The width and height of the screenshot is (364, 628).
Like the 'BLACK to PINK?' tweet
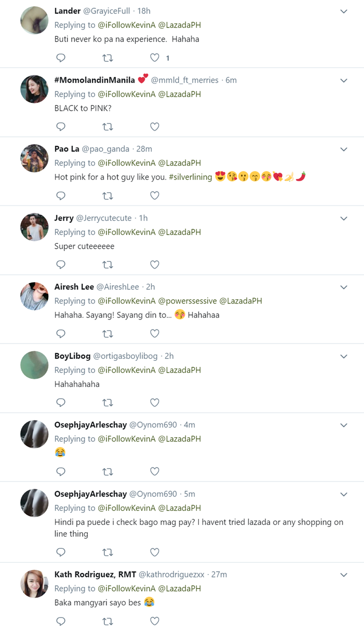[x=154, y=127]
